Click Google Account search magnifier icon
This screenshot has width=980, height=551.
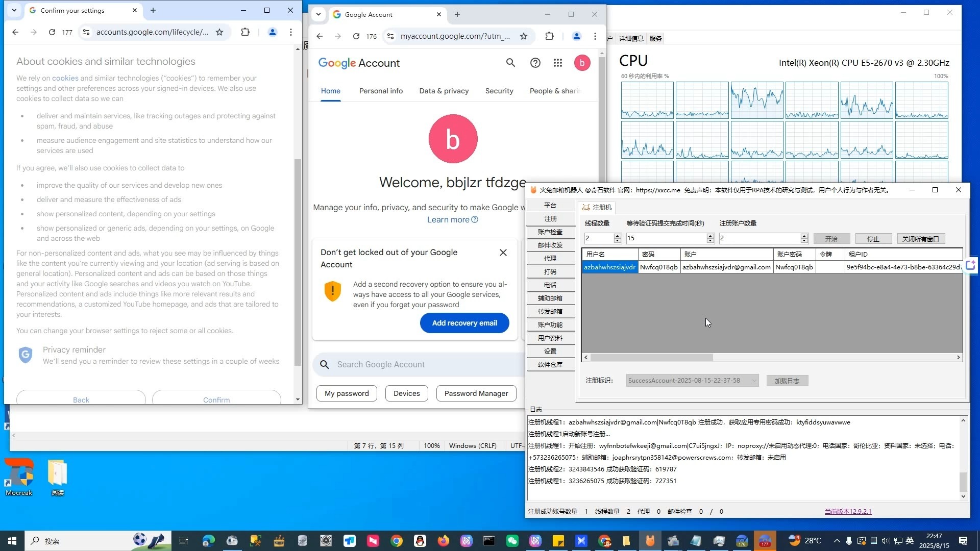(510, 63)
